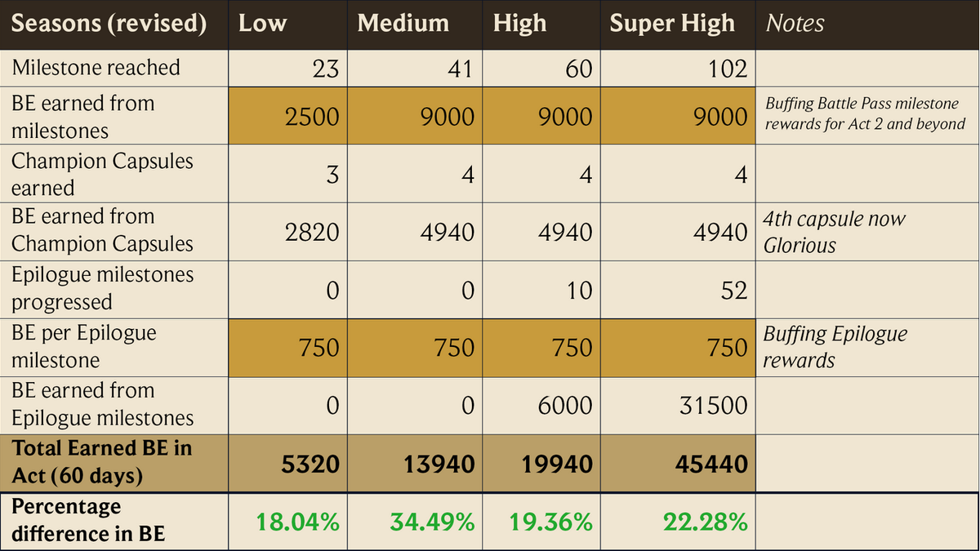
Task: Click the 'High' column header
Action: click(x=520, y=23)
